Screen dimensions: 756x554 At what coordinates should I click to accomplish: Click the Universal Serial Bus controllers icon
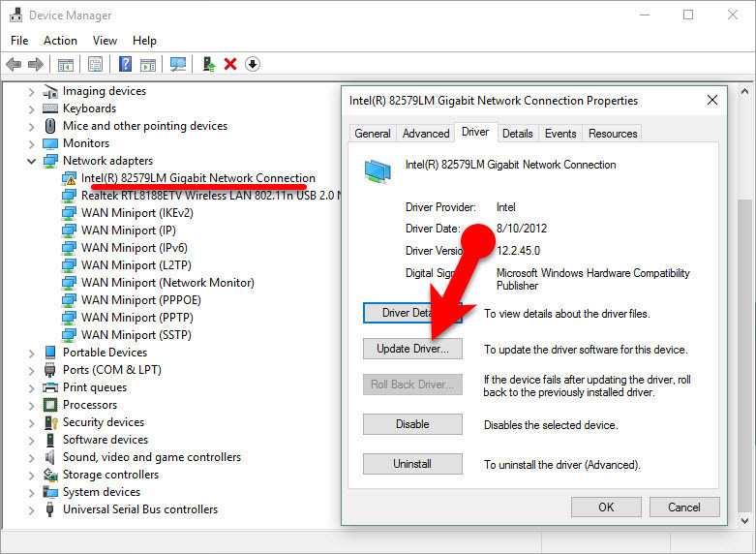pyautogui.click(x=49, y=509)
